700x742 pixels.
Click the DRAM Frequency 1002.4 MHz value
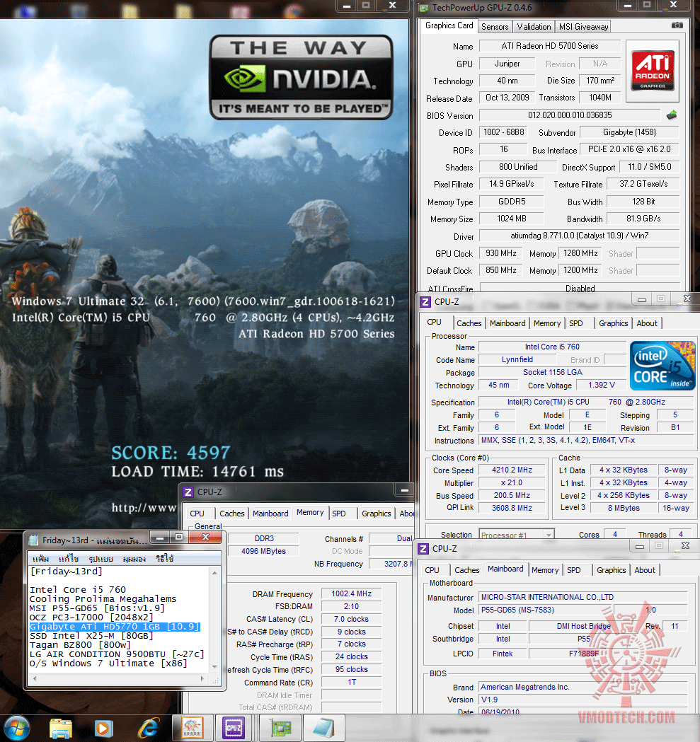(351, 593)
